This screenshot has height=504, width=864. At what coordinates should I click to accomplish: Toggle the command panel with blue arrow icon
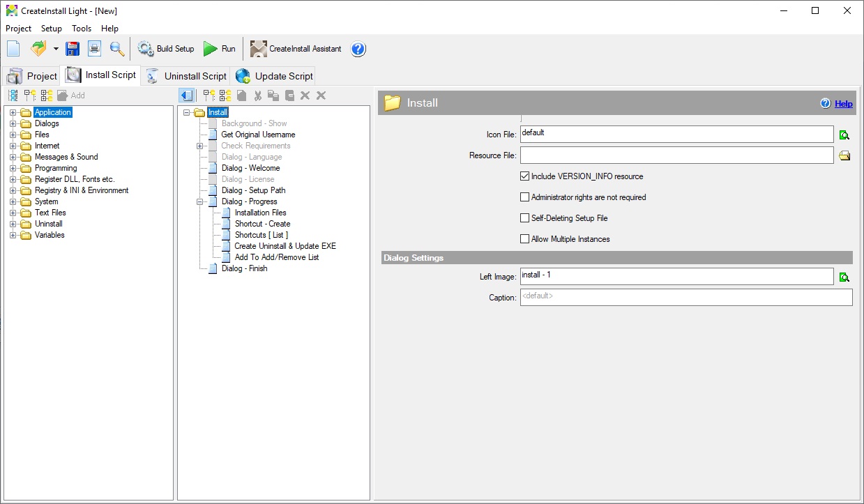185,96
